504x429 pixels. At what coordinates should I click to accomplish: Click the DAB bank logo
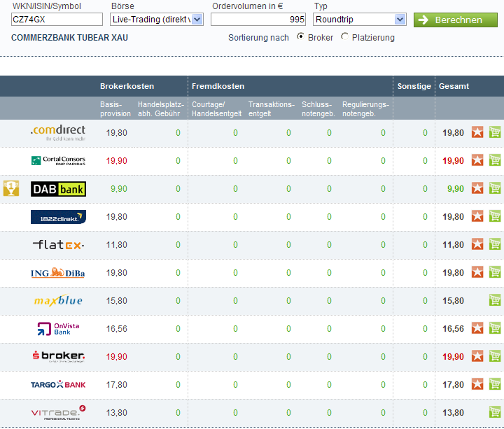pyautogui.click(x=58, y=189)
